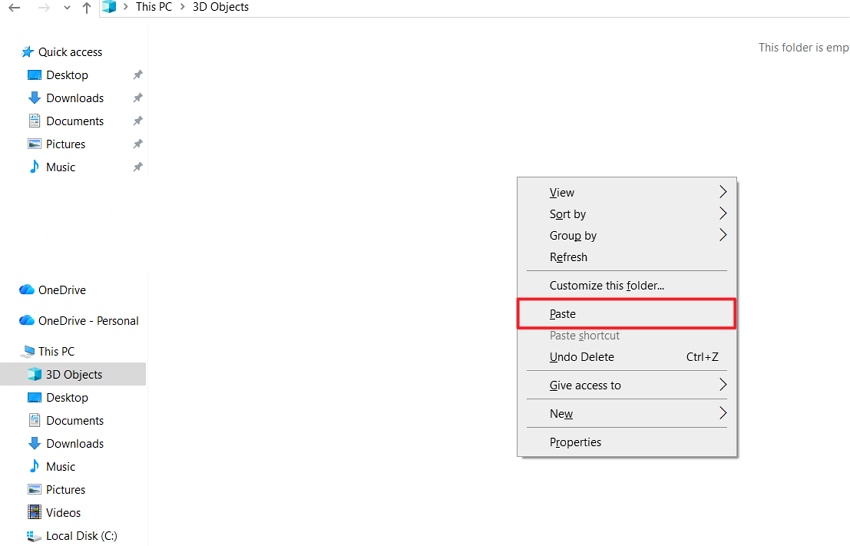
Task: Click the Pictures icon under Quick access
Action: 34,144
